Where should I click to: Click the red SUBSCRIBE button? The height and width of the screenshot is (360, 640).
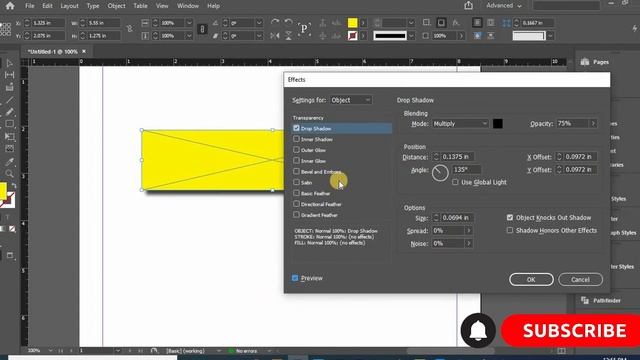click(571, 331)
